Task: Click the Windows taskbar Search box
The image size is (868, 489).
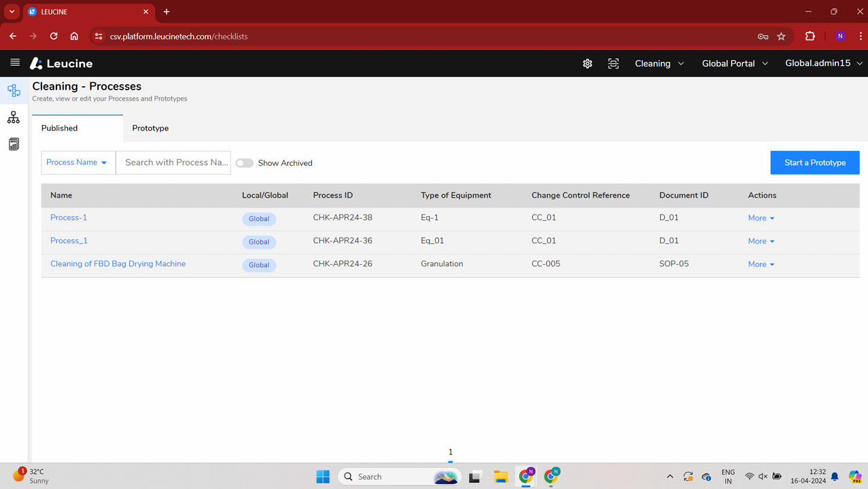Action: coord(400,477)
